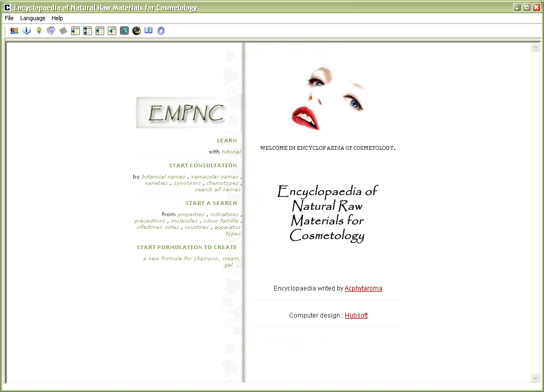Click the panel icon with up-down arrows
Viewport: 544px width, 392px height.
[x=88, y=31]
